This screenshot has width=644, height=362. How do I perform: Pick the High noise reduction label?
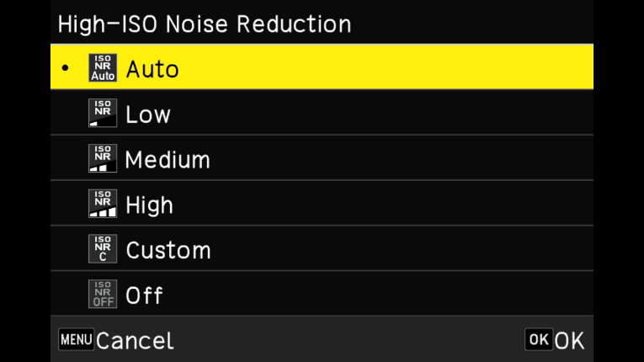pos(149,205)
